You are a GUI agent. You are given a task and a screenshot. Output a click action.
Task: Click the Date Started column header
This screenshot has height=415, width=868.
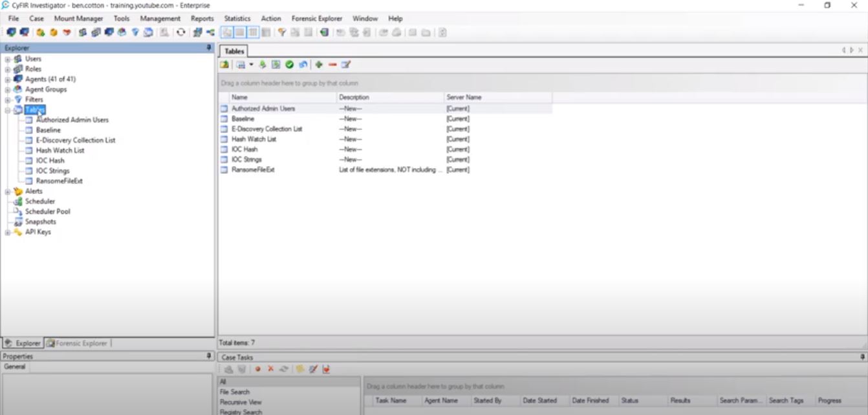point(545,401)
